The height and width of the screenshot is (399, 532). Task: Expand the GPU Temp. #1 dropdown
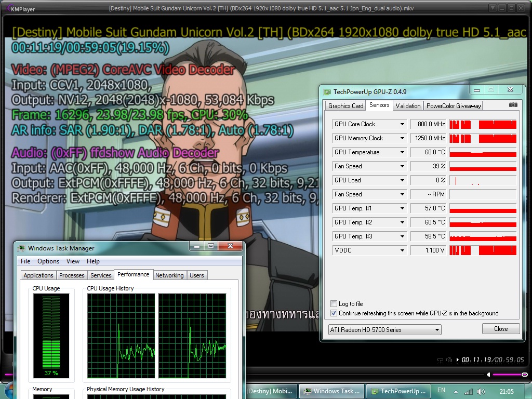pyautogui.click(x=402, y=208)
